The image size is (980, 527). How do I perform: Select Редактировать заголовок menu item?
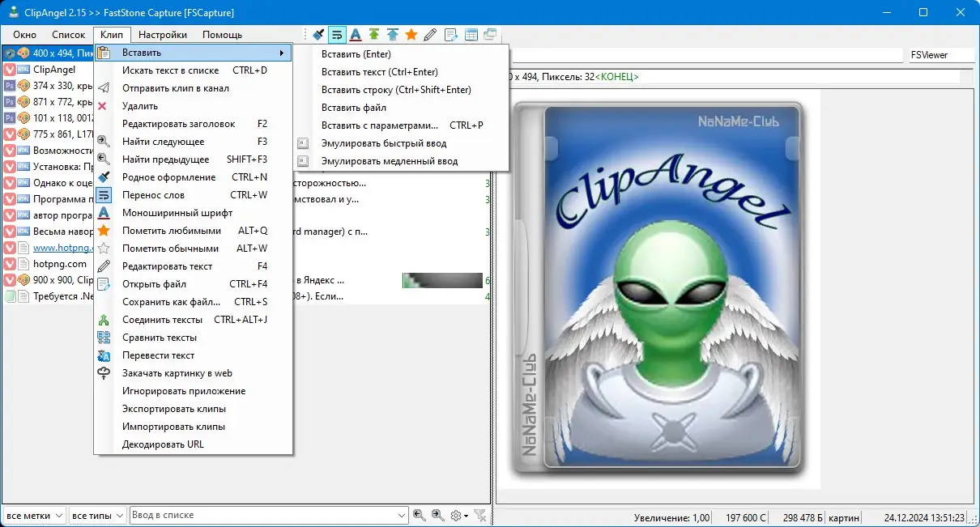194,124
